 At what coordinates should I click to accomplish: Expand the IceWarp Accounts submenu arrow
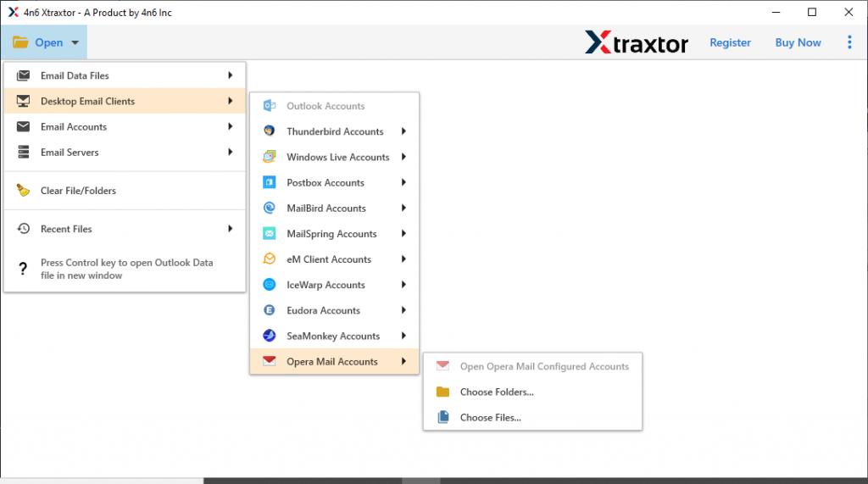tap(403, 284)
